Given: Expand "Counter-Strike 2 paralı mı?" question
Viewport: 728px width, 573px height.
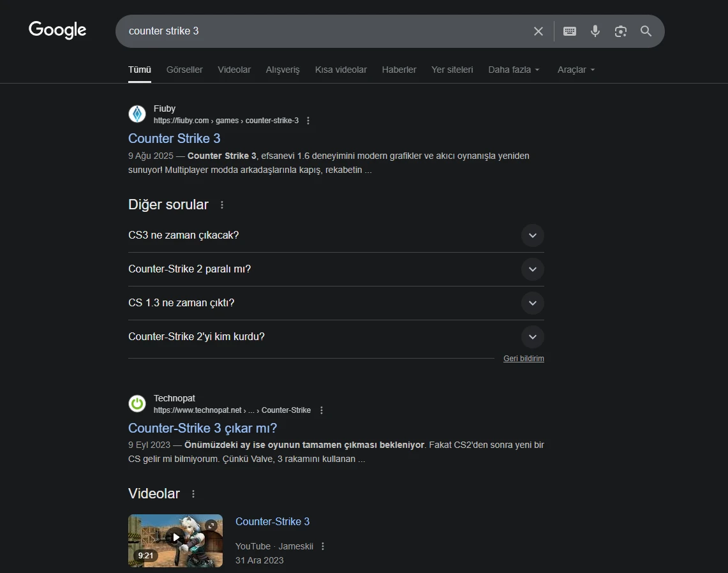Looking at the screenshot, I should pos(532,269).
